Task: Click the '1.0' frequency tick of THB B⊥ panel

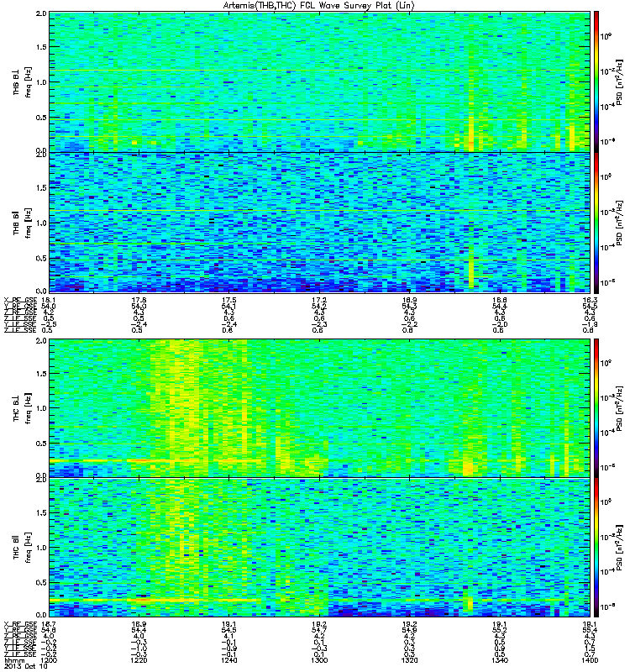Action: click(41, 82)
